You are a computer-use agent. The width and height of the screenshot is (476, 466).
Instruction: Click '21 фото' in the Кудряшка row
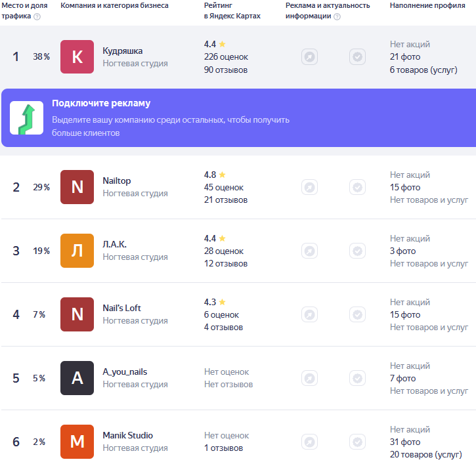[405, 56]
